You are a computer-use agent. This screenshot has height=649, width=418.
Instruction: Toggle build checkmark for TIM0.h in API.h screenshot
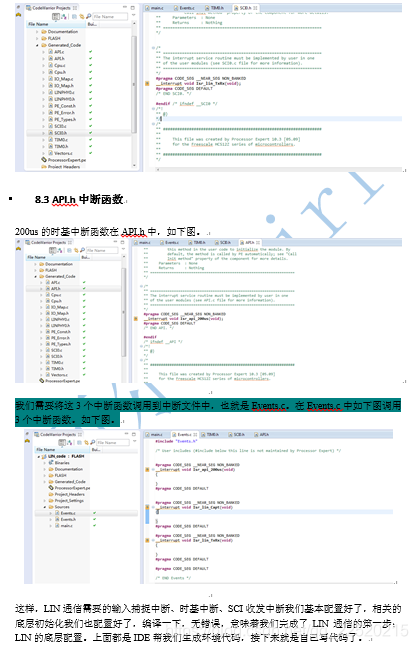[x=84, y=368]
